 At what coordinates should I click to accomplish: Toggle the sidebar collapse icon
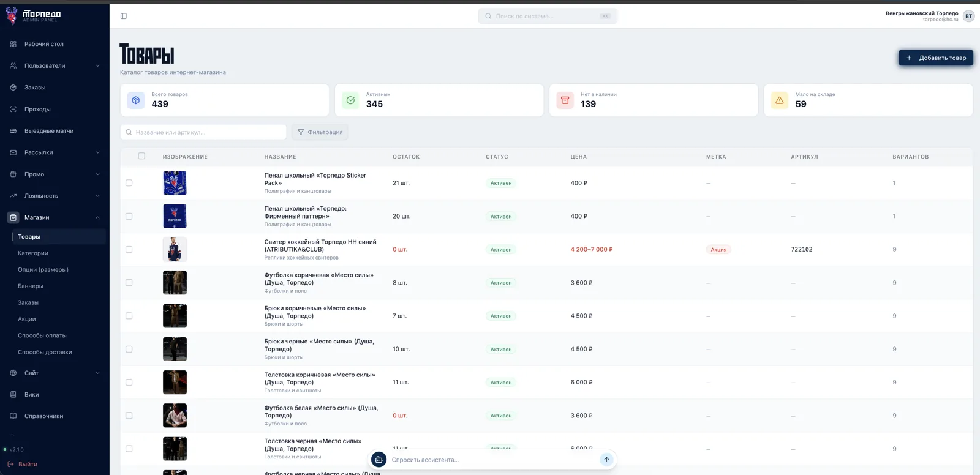124,16
